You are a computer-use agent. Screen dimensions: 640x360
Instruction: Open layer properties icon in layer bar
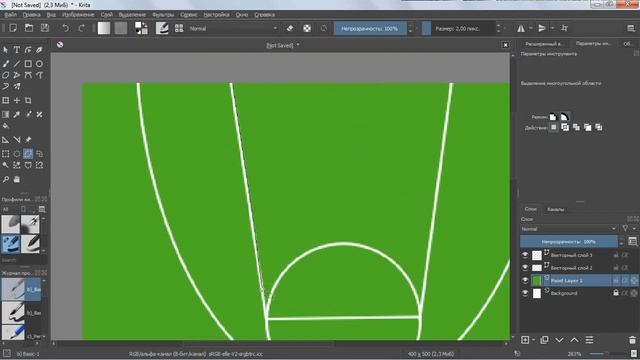(589, 340)
